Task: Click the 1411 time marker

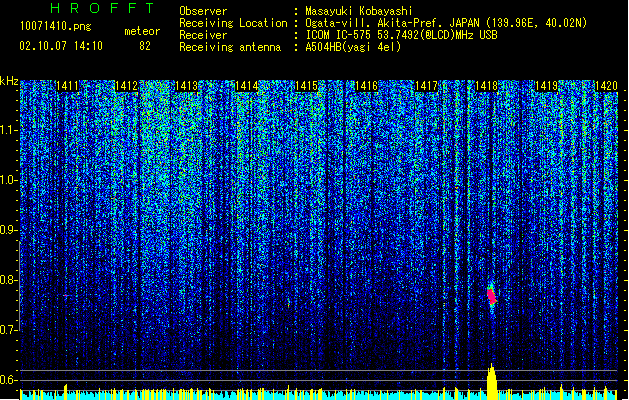Action: pos(67,86)
